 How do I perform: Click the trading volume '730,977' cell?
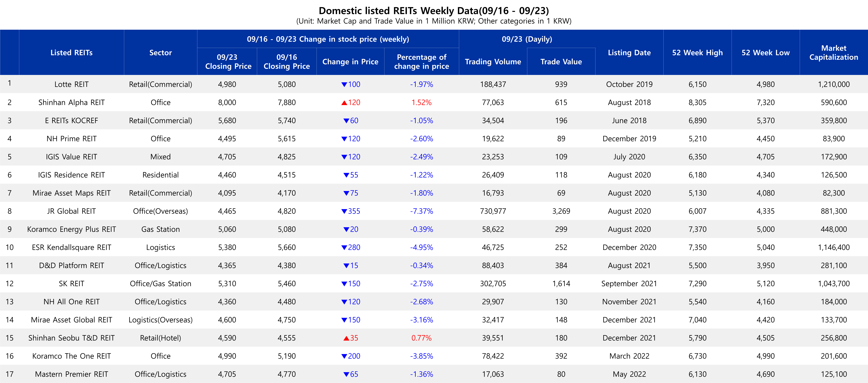pyautogui.click(x=493, y=211)
